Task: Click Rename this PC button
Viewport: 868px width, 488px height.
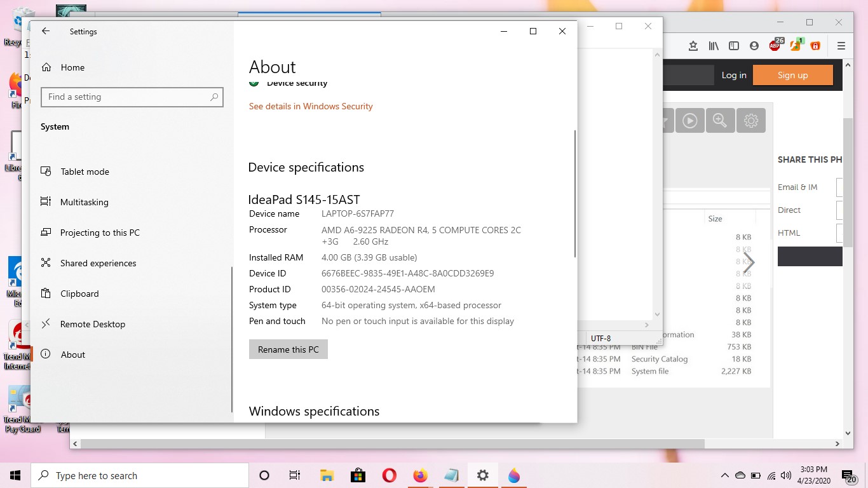Action: click(288, 349)
